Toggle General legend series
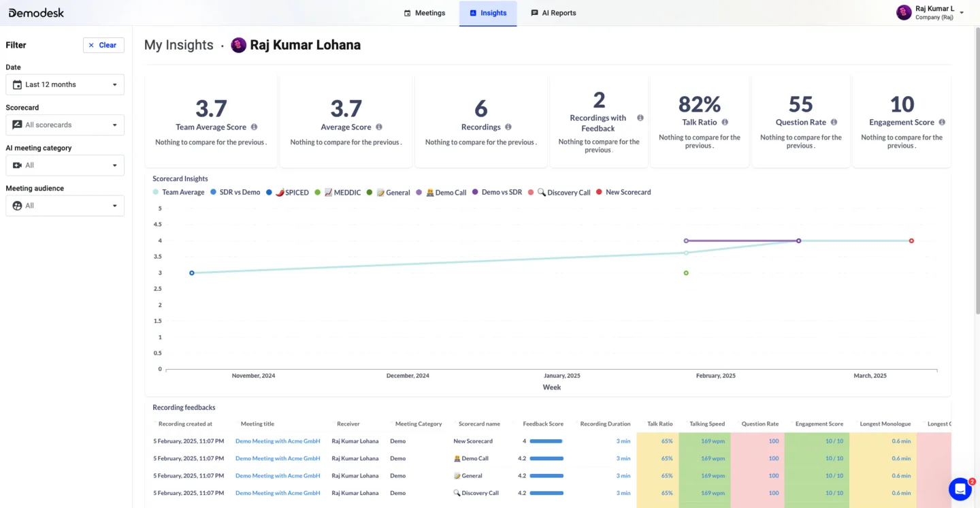The image size is (980, 508). [x=388, y=192]
